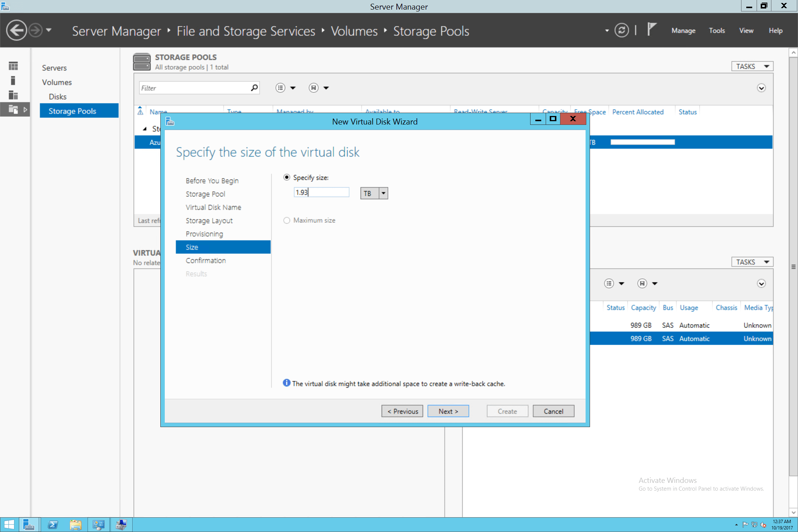The width and height of the screenshot is (798, 532).
Task: Launch Windows PowerShell from the taskbar
Action: tap(53, 524)
